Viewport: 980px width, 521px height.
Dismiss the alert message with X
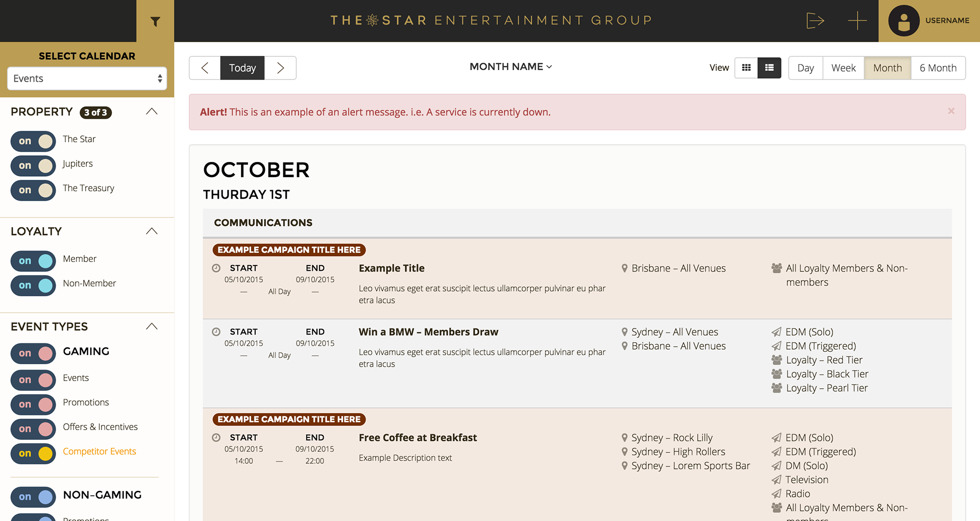click(951, 111)
